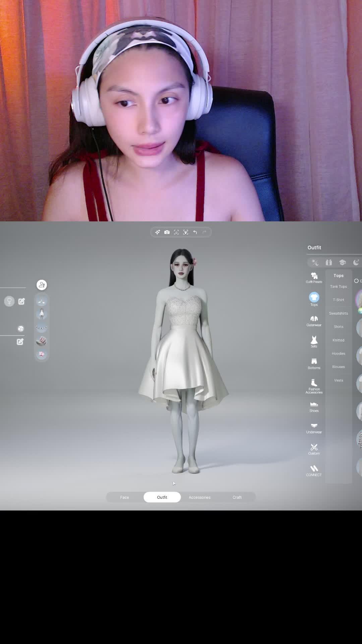362x644 pixels.
Task: Toggle the female gender symbol button
Action: click(9, 301)
